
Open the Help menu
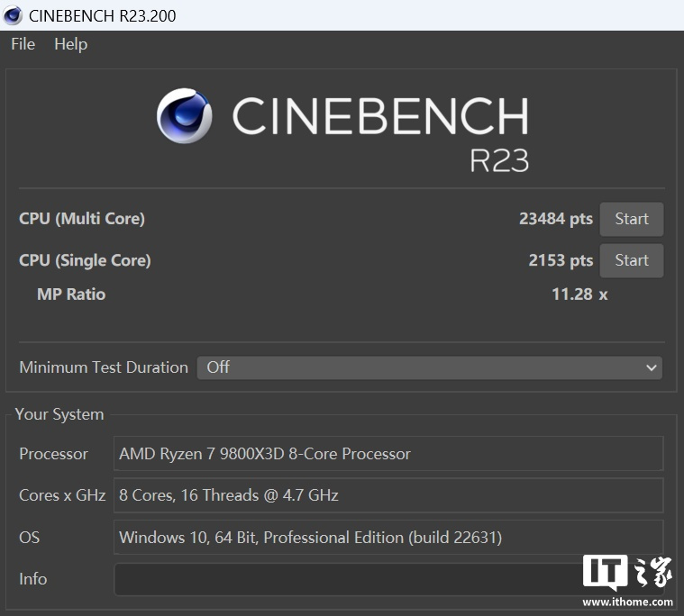70,44
